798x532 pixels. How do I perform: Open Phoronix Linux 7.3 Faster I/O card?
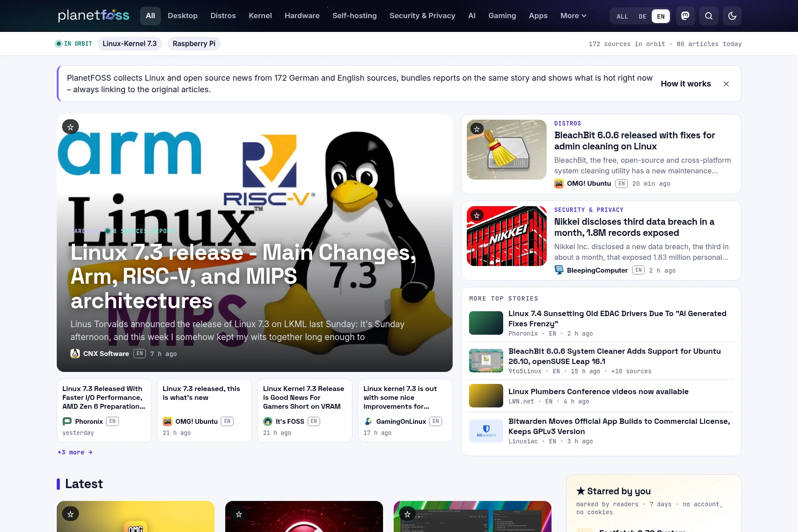(x=104, y=411)
